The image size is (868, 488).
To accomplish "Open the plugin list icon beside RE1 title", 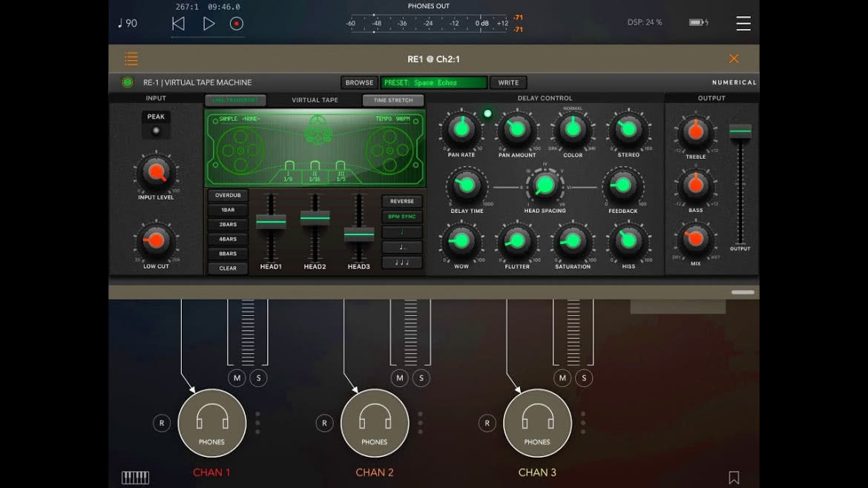I will [x=131, y=59].
